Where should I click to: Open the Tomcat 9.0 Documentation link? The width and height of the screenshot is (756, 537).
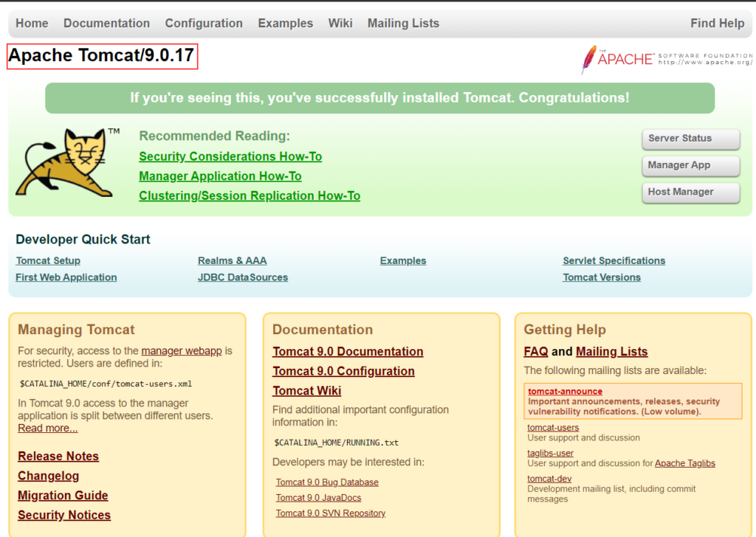coord(348,352)
